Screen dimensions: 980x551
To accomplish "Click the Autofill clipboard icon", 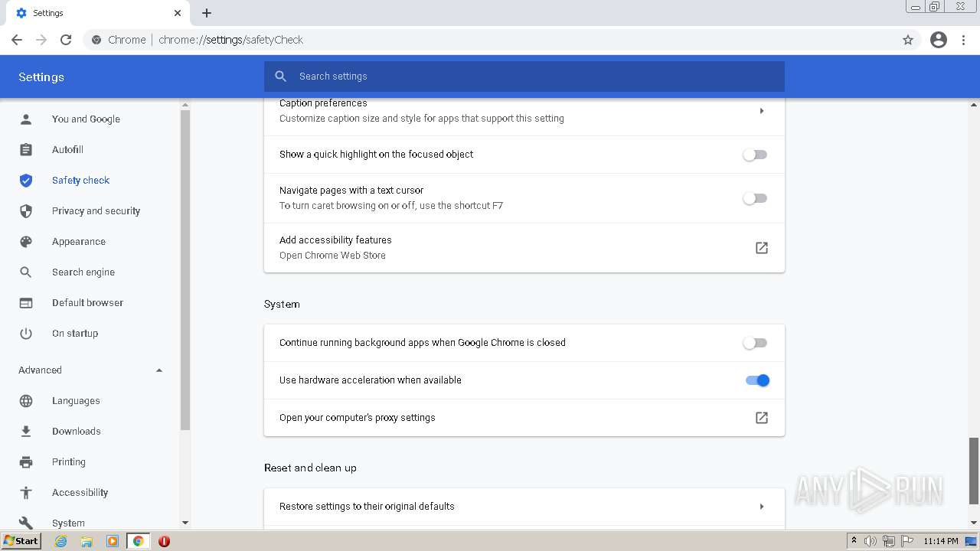I will (26, 150).
